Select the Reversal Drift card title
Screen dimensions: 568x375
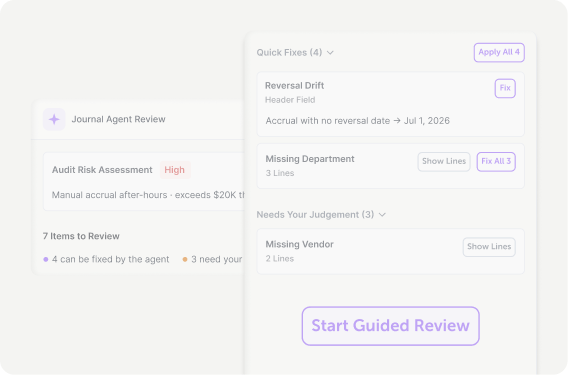coord(295,86)
